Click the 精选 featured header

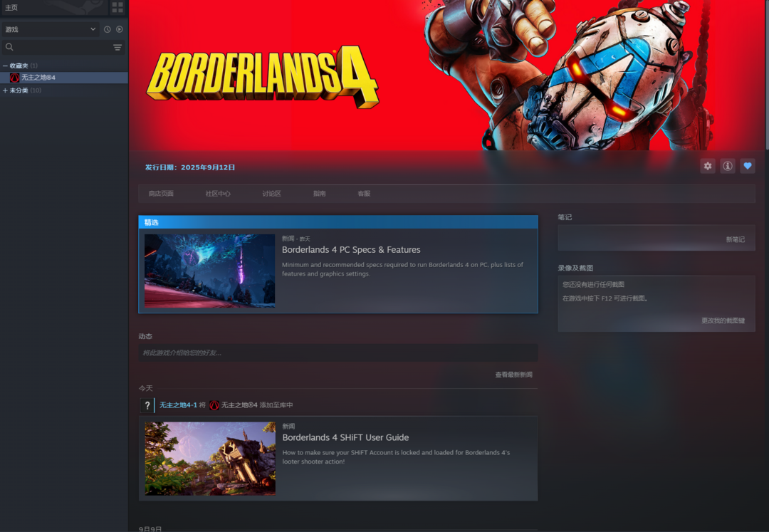[338, 222]
